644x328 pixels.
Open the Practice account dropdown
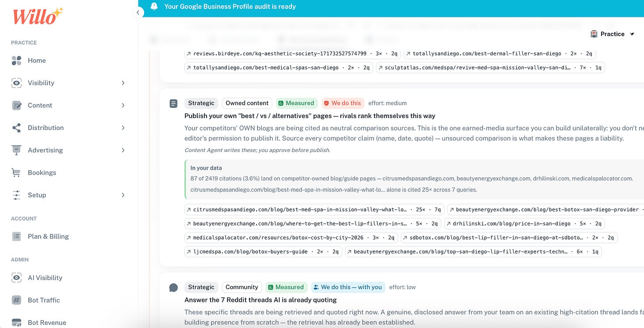coord(613,34)
